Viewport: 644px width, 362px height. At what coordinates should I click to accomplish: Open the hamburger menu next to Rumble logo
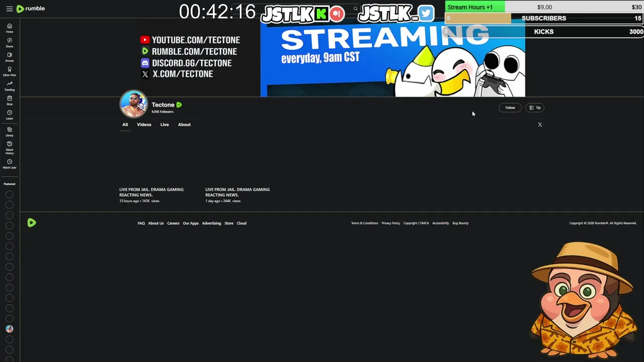click(10, 9)
